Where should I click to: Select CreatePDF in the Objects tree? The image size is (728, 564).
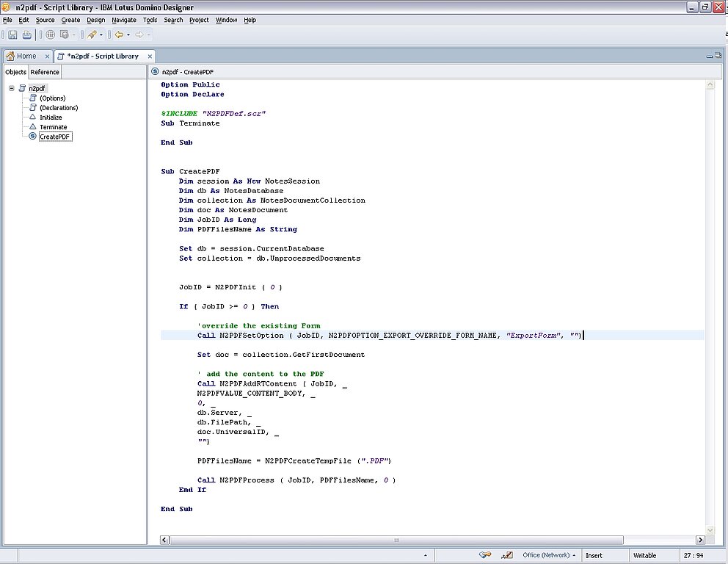click(x=55, y=137)
